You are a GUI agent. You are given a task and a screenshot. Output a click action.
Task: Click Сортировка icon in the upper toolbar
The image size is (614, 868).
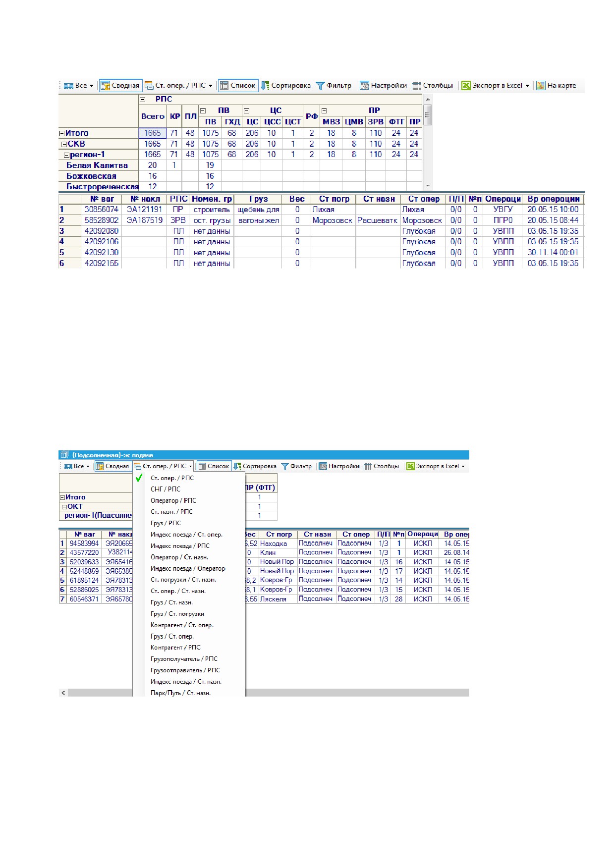pos(265,86)
